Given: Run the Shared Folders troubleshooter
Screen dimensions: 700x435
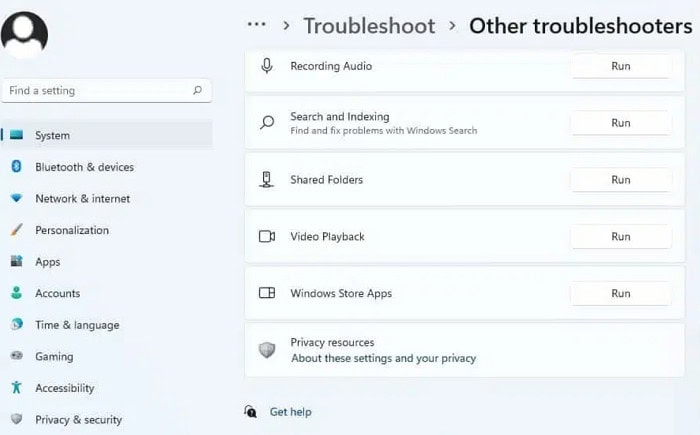Looking at the screenshot, I should (x=621, y=180).
